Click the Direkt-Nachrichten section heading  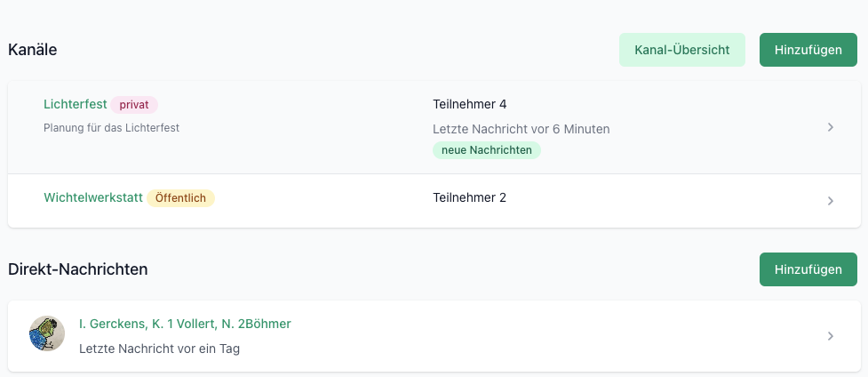[78, 269]
